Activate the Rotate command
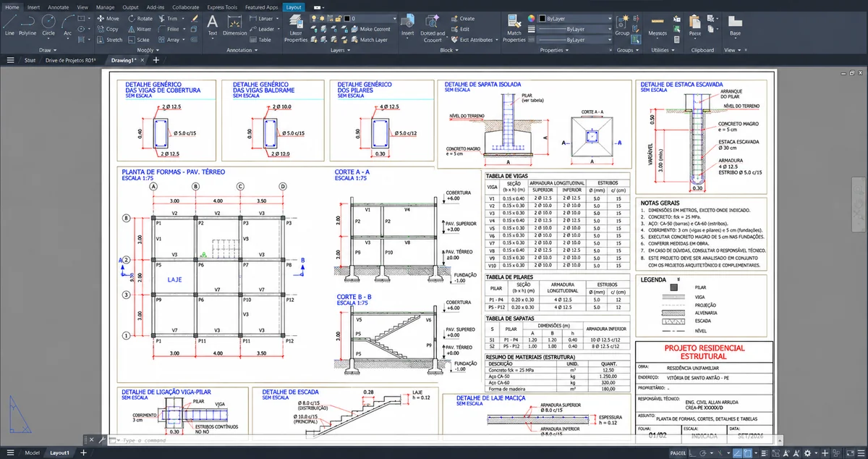The width and height of the screenshot is (868, 459). [140, 18]
